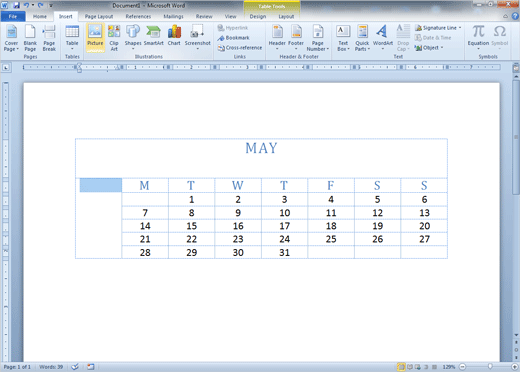Click the W weekday header cell
Image resolution: width=520 pixels, height=372 pixels.
[x=238, y=185]
